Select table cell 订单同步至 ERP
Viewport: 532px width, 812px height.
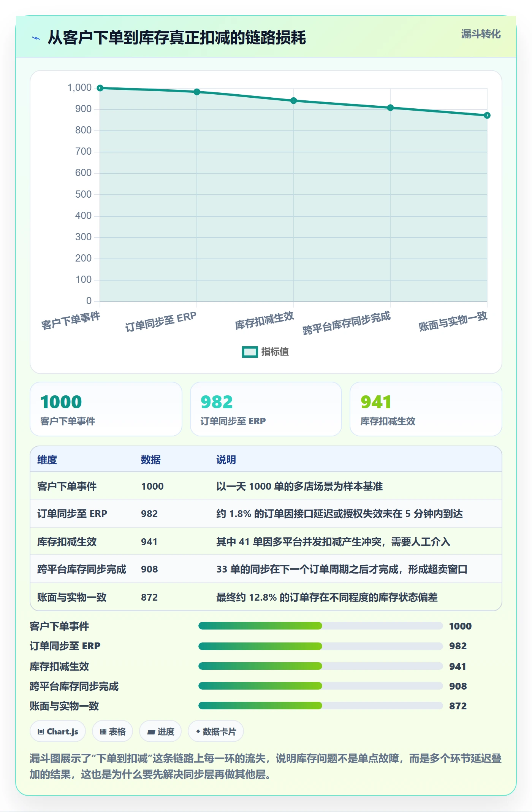pyautogui.click(x=72, y=514)
